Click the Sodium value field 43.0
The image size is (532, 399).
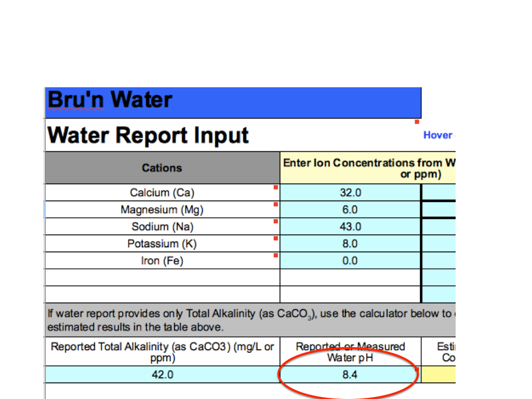[350, 227]
